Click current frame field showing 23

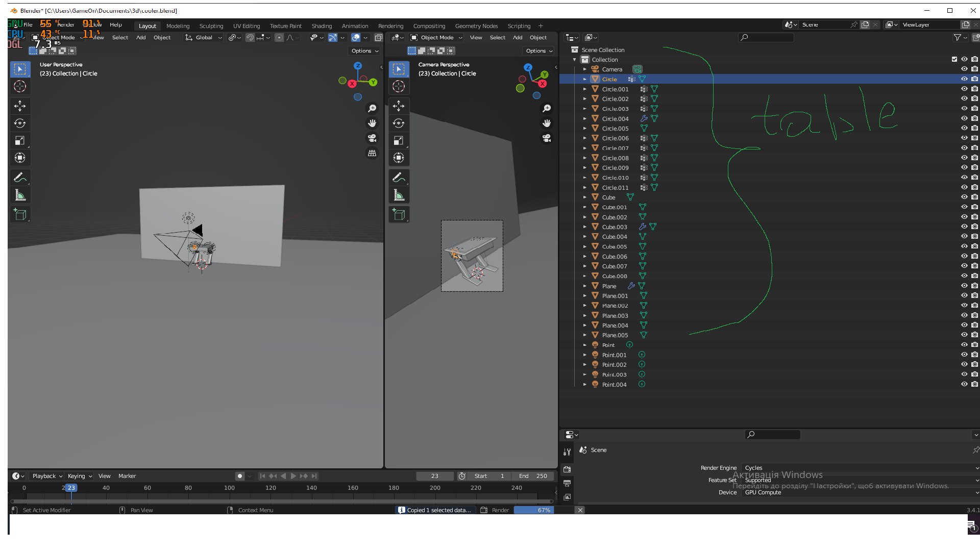coord(435,476)
